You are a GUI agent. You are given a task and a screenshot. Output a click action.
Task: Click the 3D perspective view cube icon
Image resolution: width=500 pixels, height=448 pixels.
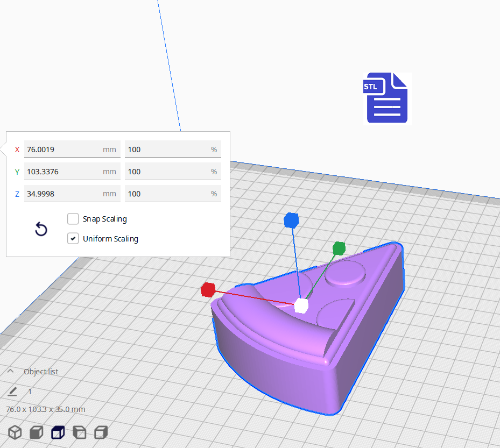click(15, 432)
